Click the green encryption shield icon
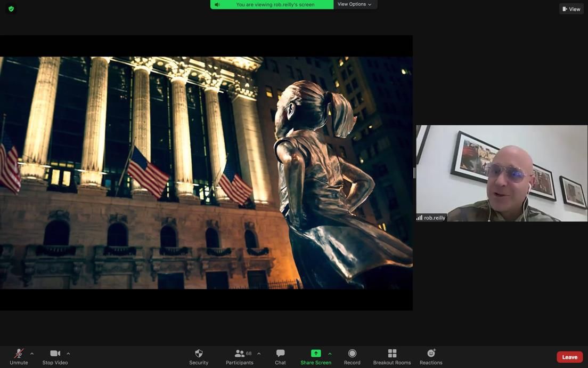The height and width of the screenshot is (368, 588). [11, 9]
